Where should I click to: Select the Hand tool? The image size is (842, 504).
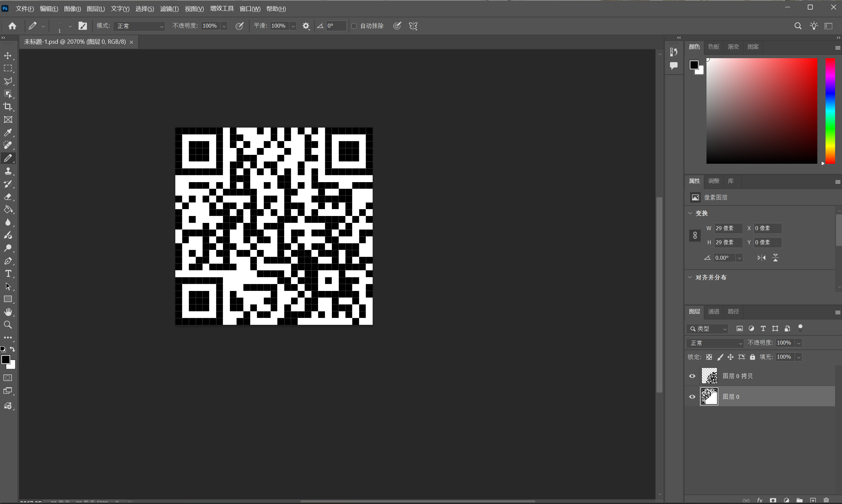(x=8, y=312)
